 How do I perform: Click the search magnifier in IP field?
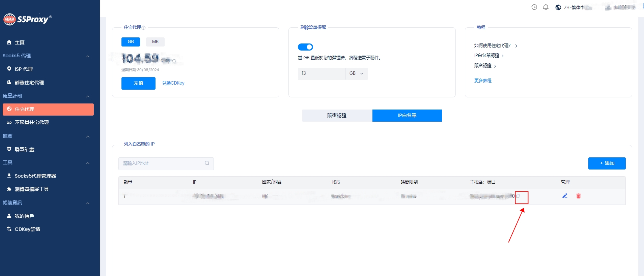(207, 163)
